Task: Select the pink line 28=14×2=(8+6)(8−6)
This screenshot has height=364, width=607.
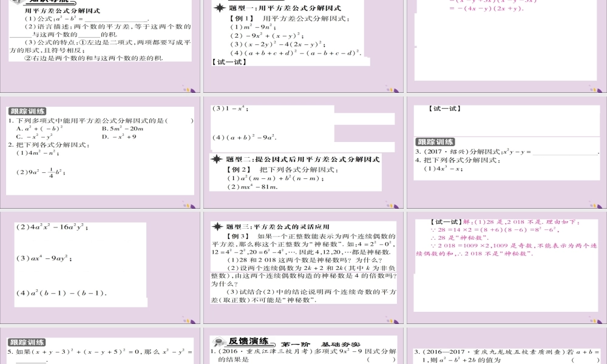Action: point(495,230)
